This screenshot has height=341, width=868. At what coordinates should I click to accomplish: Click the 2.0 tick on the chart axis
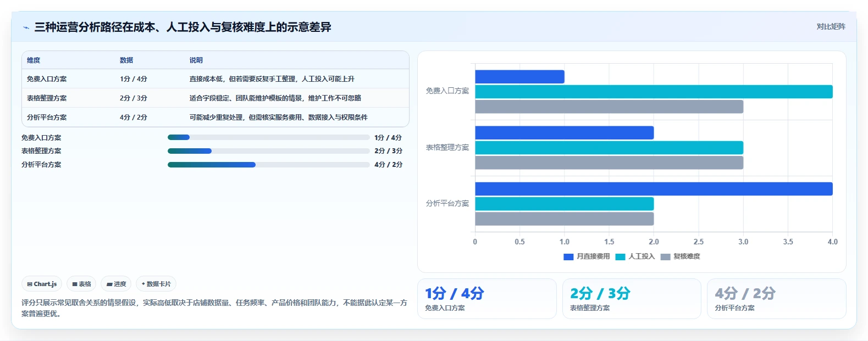[654, 242]
